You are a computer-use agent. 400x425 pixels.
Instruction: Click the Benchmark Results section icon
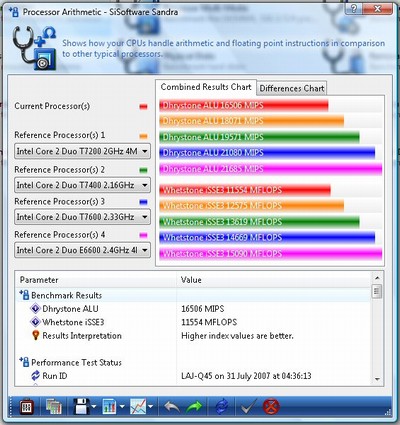[24, 295]
